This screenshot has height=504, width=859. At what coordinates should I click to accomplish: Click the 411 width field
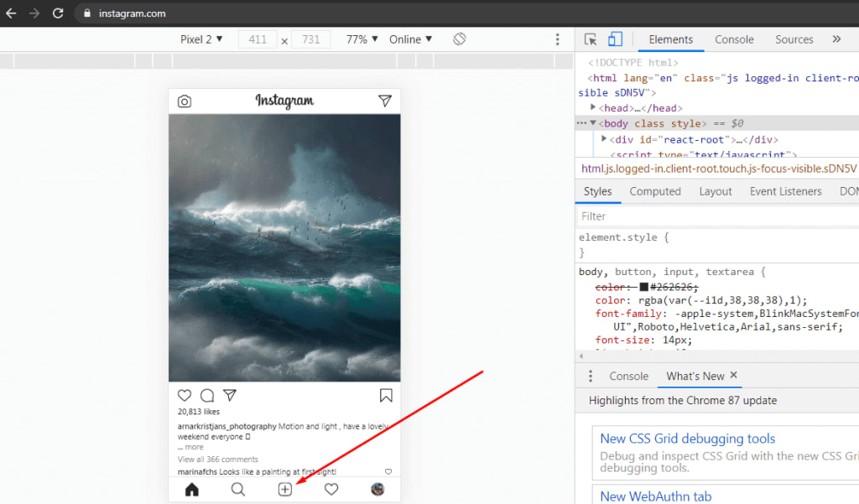pyautogui.click(x=258, y=39)
